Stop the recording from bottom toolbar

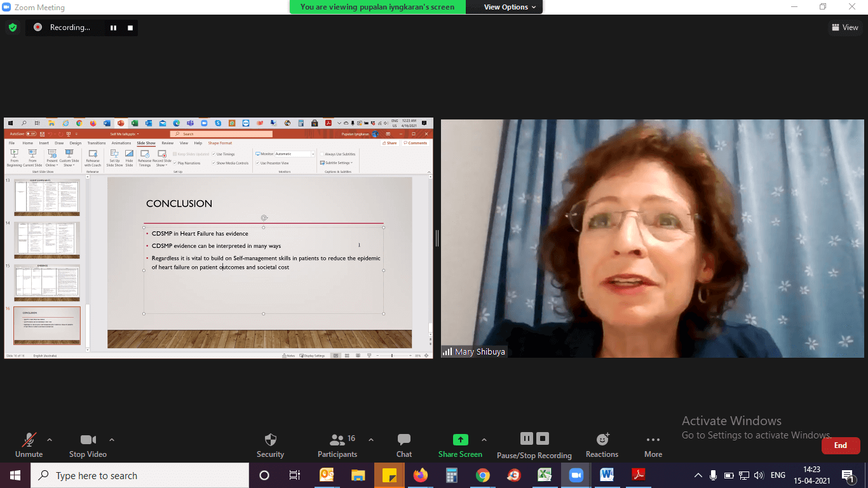[542, 438]
